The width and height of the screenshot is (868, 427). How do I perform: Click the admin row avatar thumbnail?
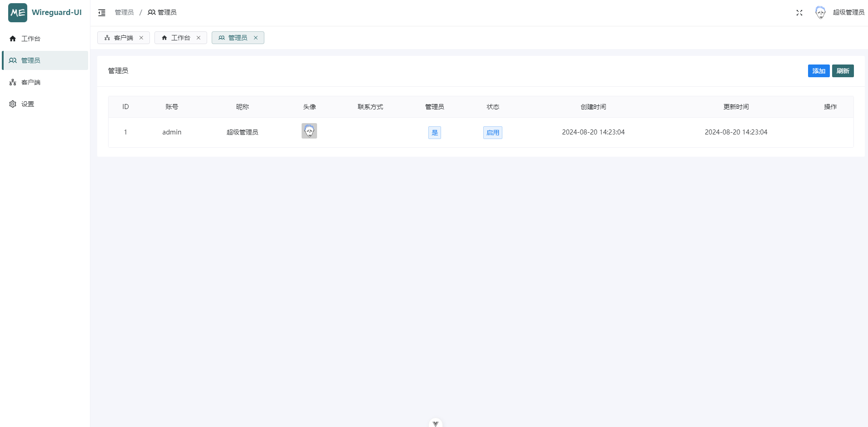(x=309, y=131)
